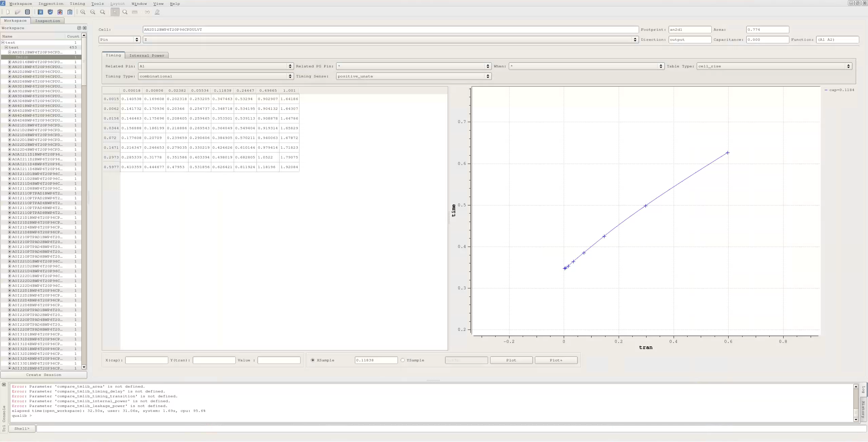Switch to the Inspection side tab
The height and width of the screenshot is (442, 868).
coord(47,21)
